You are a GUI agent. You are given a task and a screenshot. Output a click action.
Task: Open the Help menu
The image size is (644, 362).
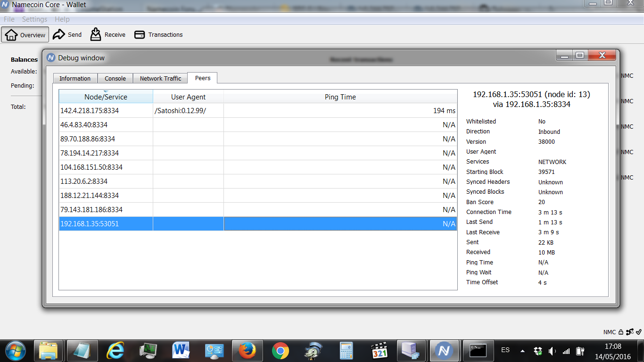pos(62,19)
